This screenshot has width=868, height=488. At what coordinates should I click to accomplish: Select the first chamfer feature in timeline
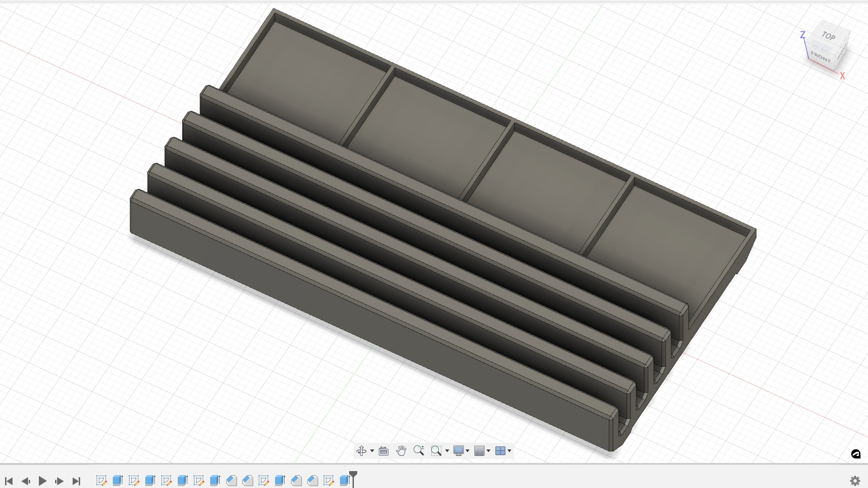232,480
